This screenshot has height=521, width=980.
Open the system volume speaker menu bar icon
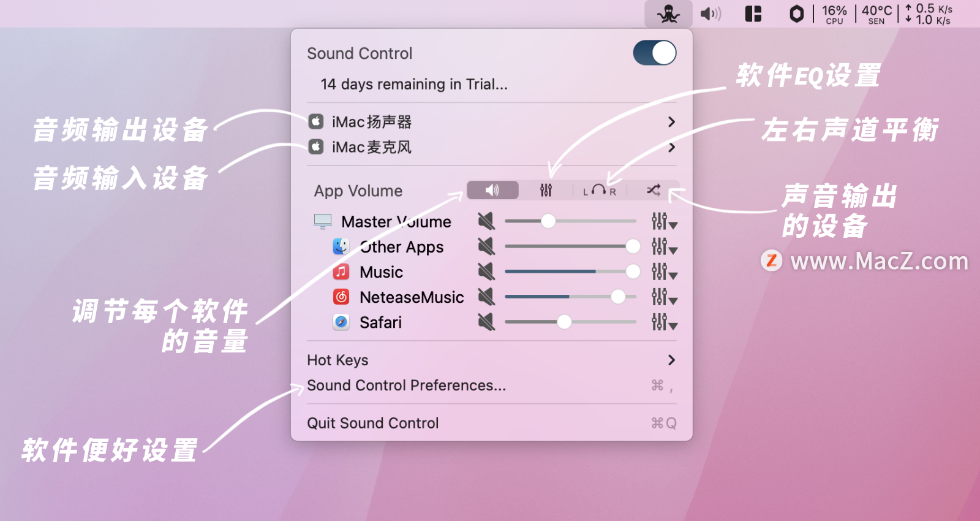[x=710, y=13]
